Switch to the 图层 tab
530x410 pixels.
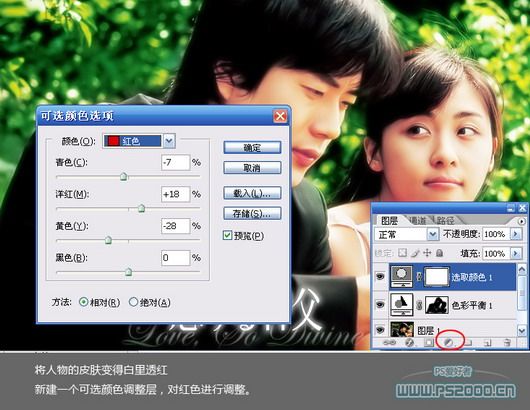click(x=389, y=221)
